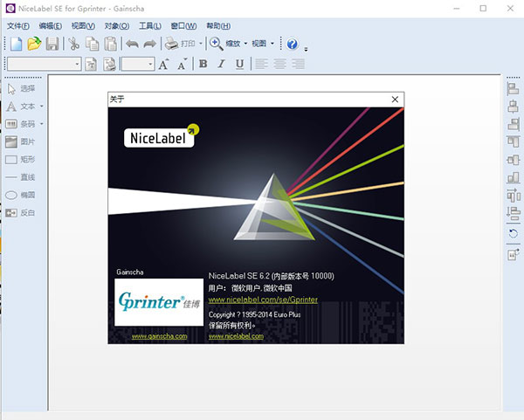Open the 编辑(E) menu

tap(51, 26)
